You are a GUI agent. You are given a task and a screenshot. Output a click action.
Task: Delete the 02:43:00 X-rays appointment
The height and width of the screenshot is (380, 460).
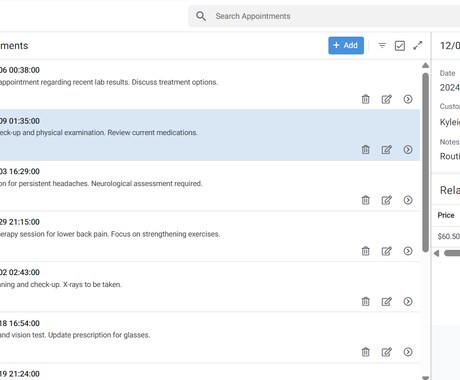tap(366, 301)
